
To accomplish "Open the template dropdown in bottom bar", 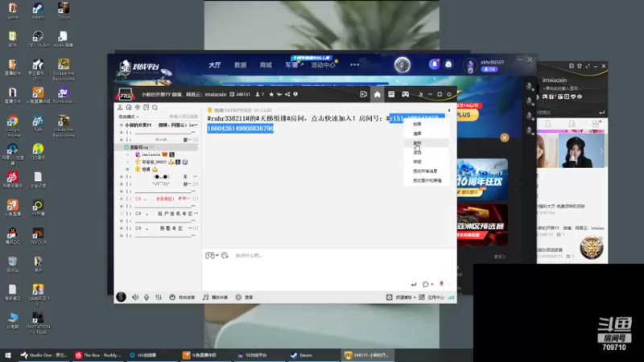I will 401,297.
